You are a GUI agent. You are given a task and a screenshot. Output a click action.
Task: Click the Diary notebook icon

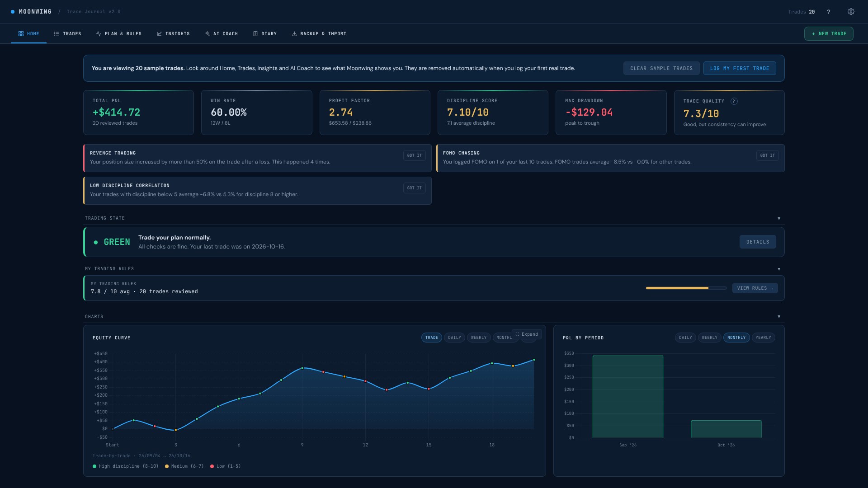pyautogui.click(x=255, y=34)
